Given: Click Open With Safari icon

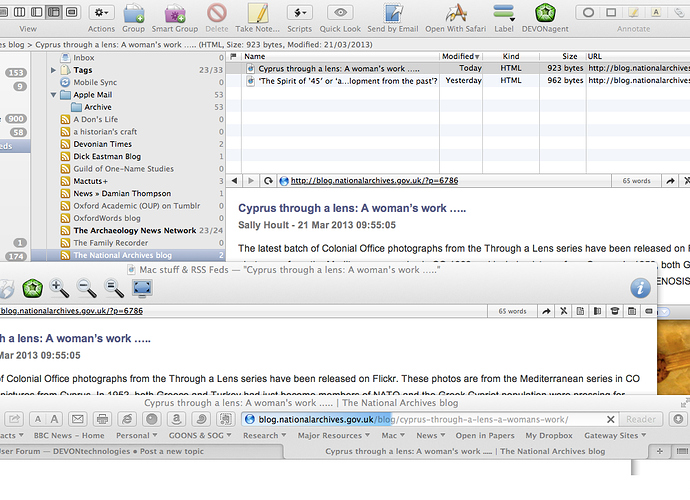Looking at the screenshot, I should tap(455, 13).
